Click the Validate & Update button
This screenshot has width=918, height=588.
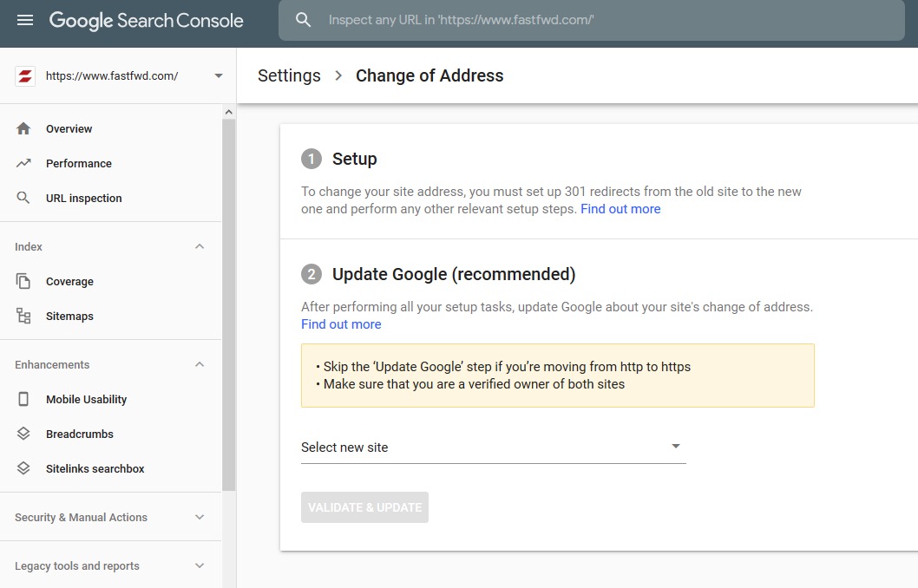coord(364,507)
